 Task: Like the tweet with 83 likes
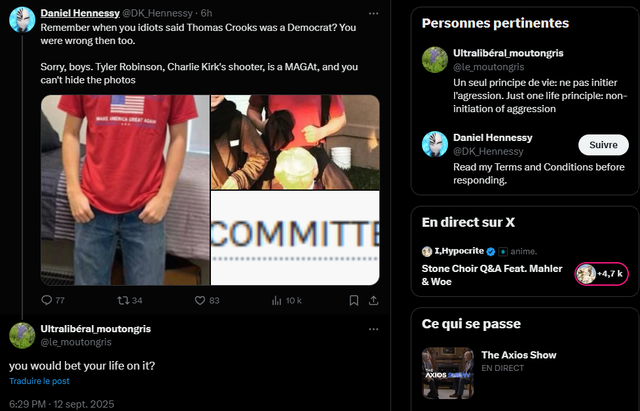pyautogui.click(x=200, y=300)
